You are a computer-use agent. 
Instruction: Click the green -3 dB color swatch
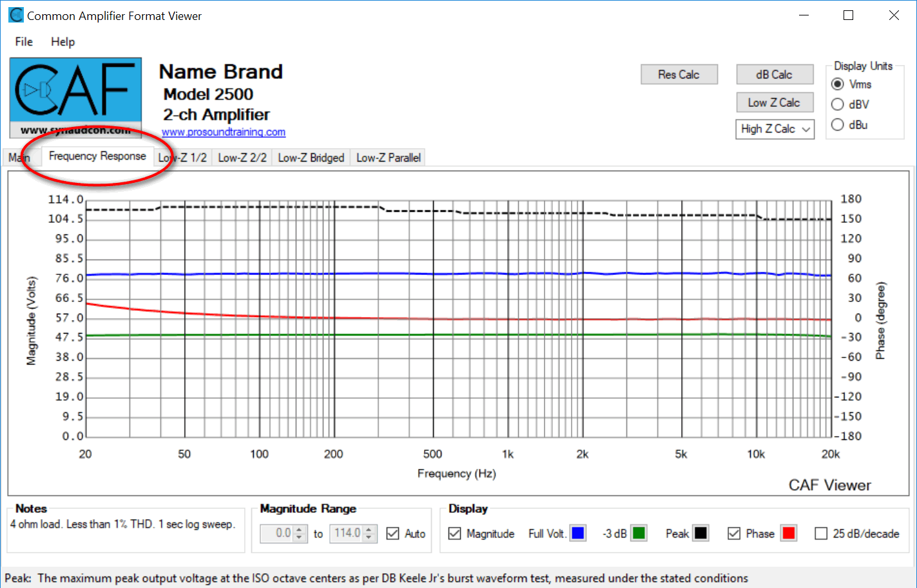pos(639,533)
